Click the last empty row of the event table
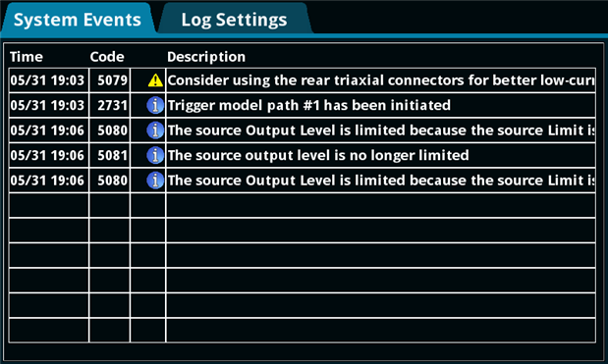 pyautogui.click(x=303, y=331)
